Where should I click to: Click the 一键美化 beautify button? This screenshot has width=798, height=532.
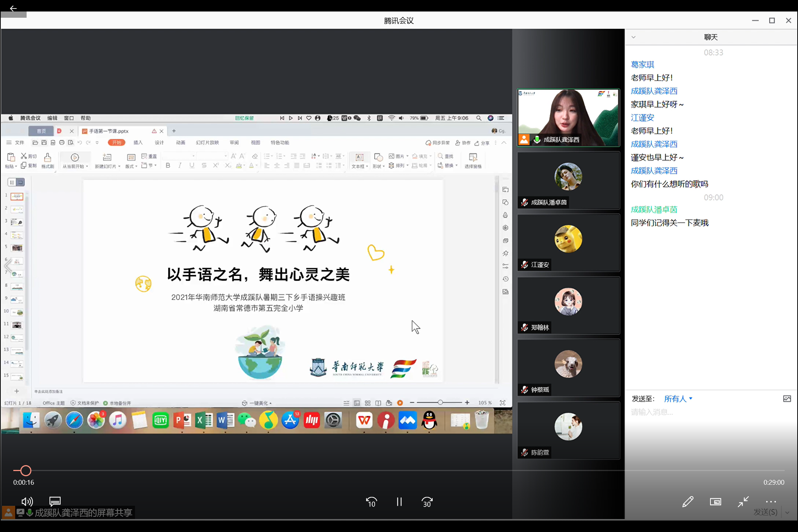click(257, 403)
